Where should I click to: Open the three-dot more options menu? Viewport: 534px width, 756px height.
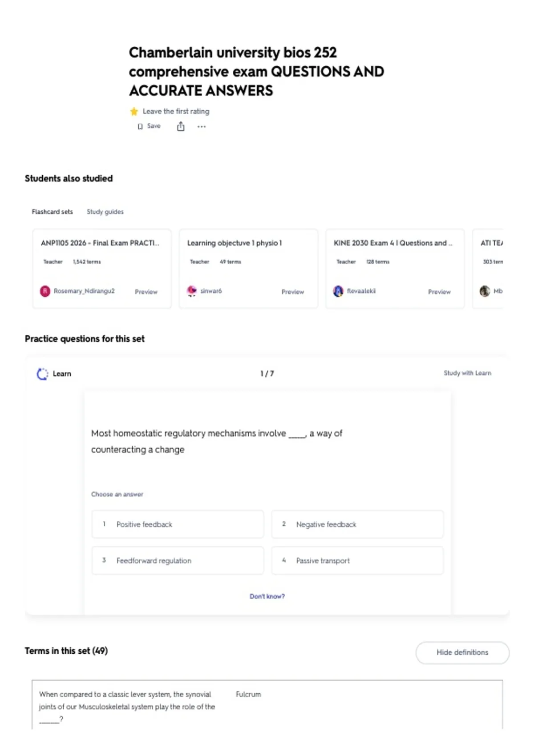(202, 127)
